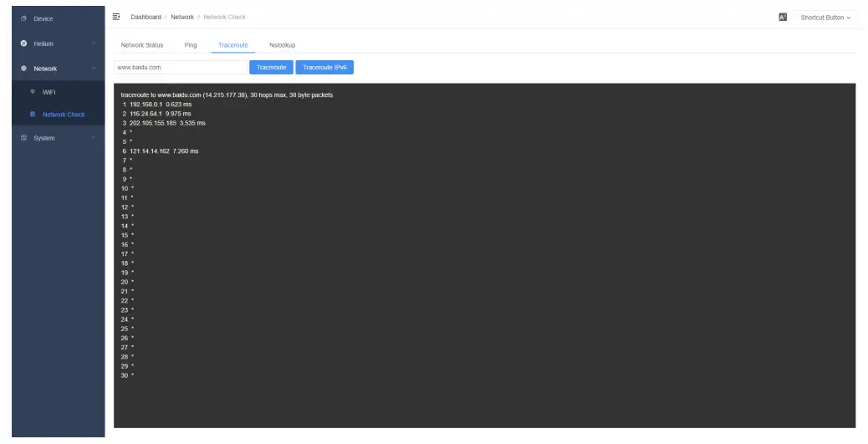868x444 pixels.
Task: Click hop 30 output line
Action: (x=127, y=376)
